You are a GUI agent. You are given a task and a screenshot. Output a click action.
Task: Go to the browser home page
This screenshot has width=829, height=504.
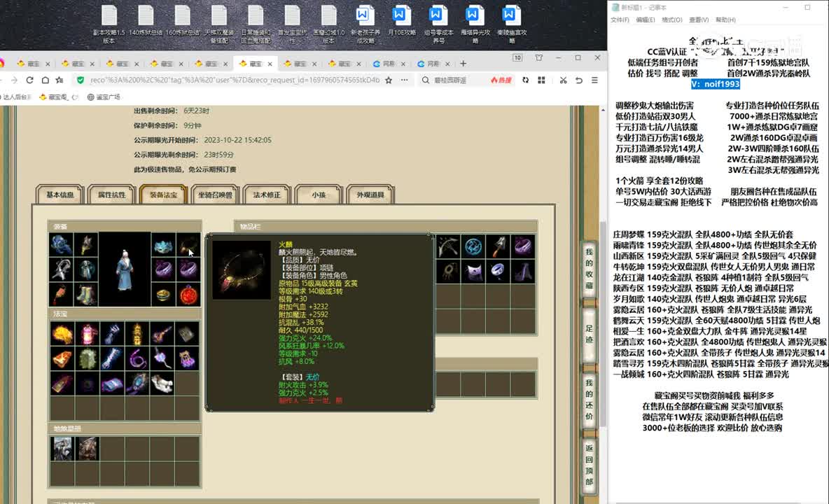pyautogui.click(x=45, y=80)
